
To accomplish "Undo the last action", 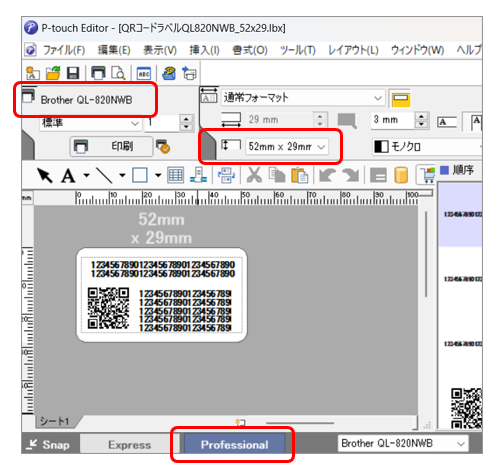I will click(327, 175).
